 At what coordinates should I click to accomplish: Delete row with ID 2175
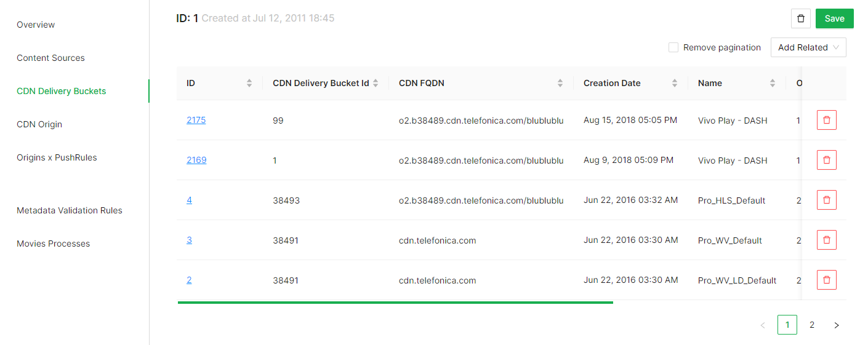pyautogui.click(x=826, y=121)
